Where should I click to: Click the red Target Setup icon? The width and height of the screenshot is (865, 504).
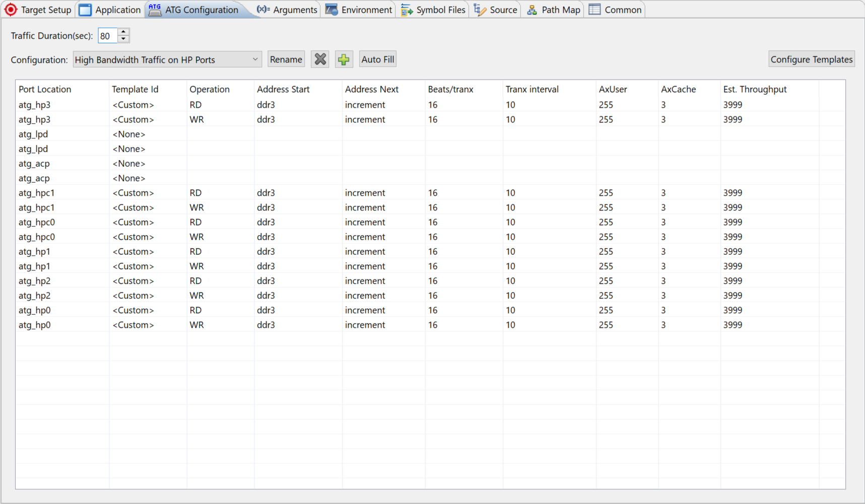11,9
